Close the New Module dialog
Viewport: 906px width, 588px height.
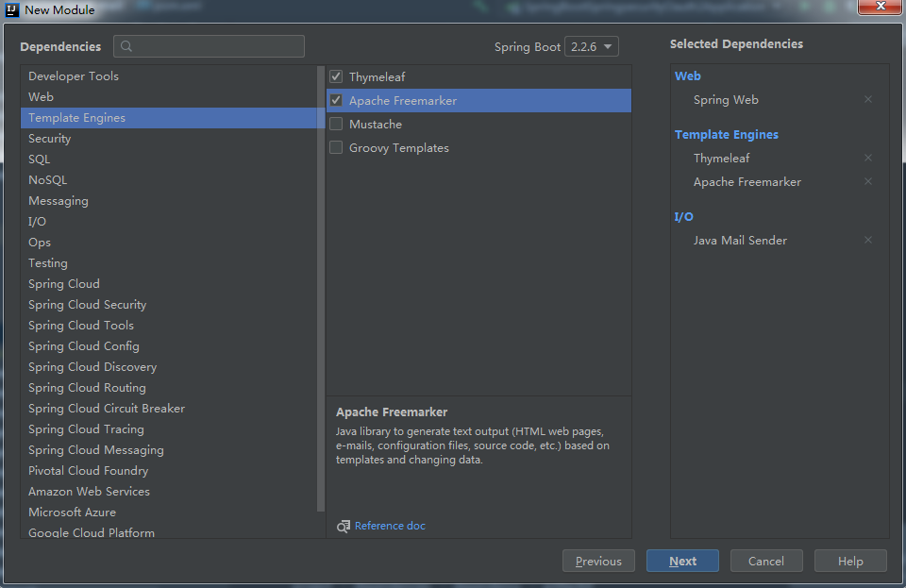(880, 7)
